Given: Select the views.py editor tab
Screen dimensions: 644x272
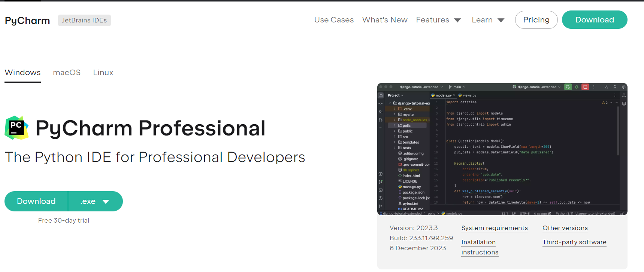Looking at the screenshot, I should click(x=467, y=95).
